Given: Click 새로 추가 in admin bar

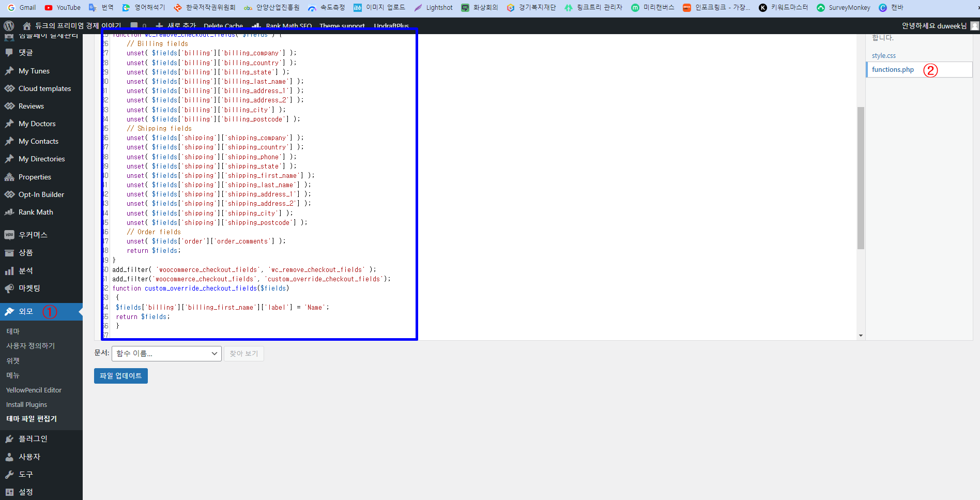Looking at the screenshot, I should pos(176,26).
